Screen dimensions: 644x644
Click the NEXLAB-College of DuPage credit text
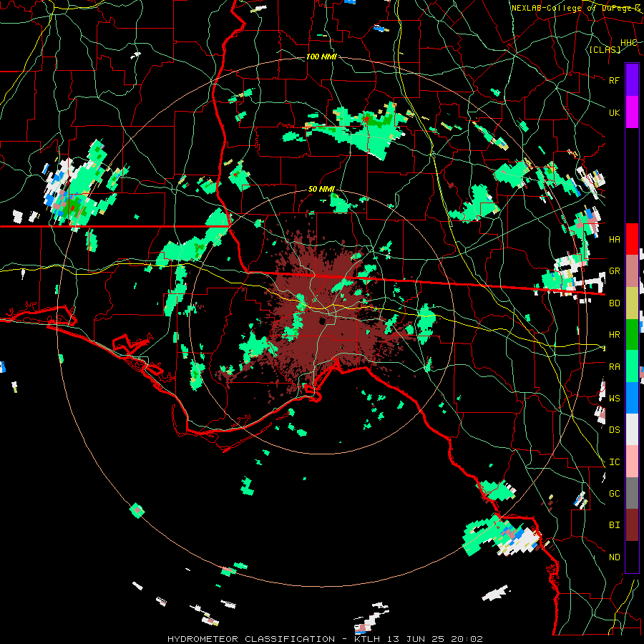tap(576, 8)
